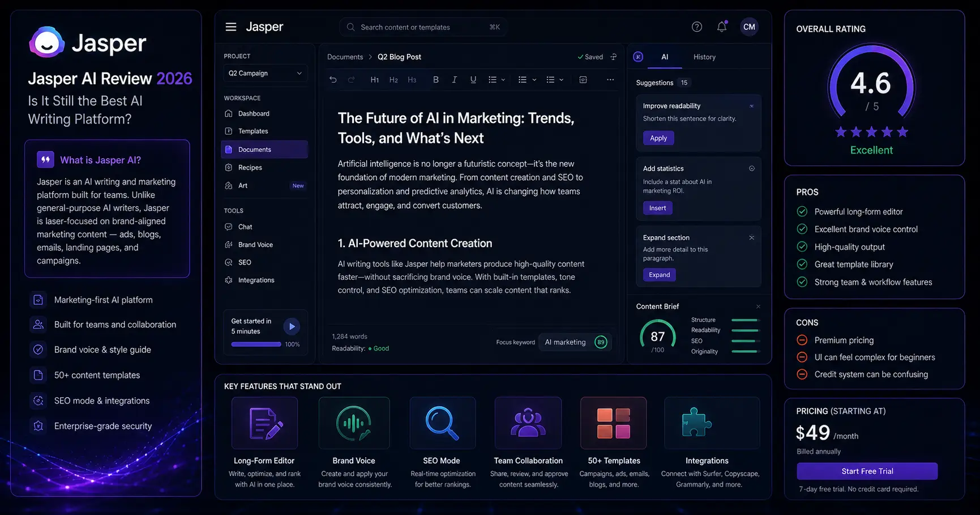980x515 pixels.
Task: Click the Team Collaboration feature icon
Action: [x=528, y=423]
